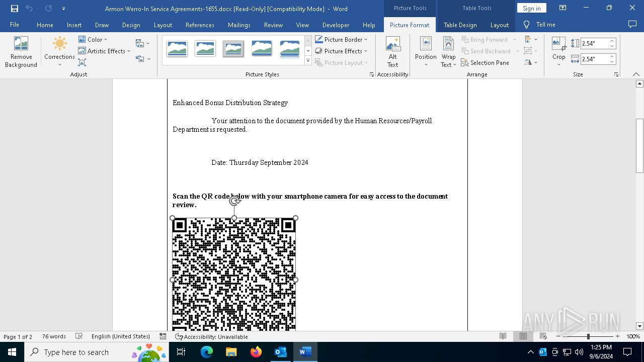This screenshot has height=362, width=644.
Task: Apply the first picture style thumbnail
Action: click(x=177, y=49)
